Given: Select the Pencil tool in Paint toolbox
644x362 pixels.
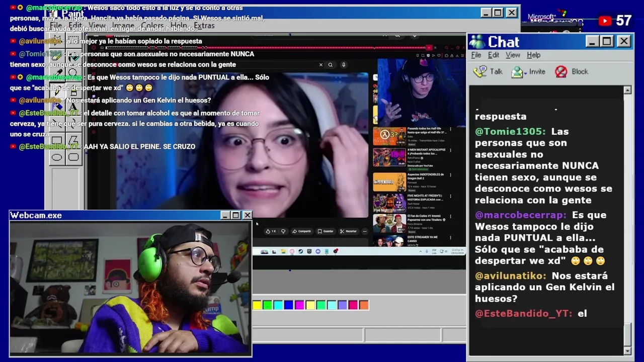Looking at the screenshot, I should 57,92.
